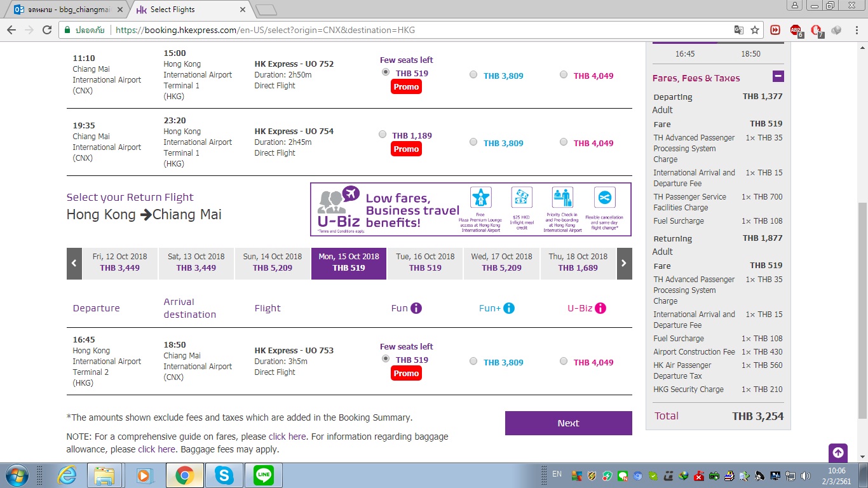The image size is (868, 488).
Task: Open the network tray icon
Action: tap(791, 476)
